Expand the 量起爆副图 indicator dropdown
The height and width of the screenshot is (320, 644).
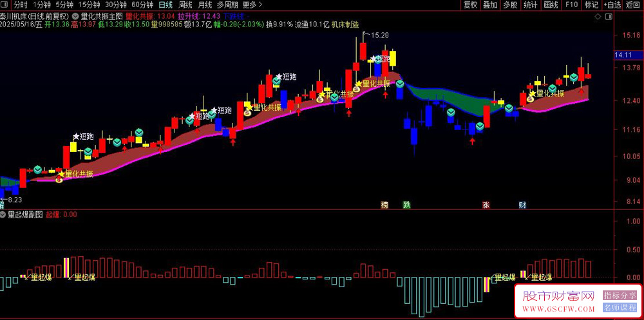4,214
